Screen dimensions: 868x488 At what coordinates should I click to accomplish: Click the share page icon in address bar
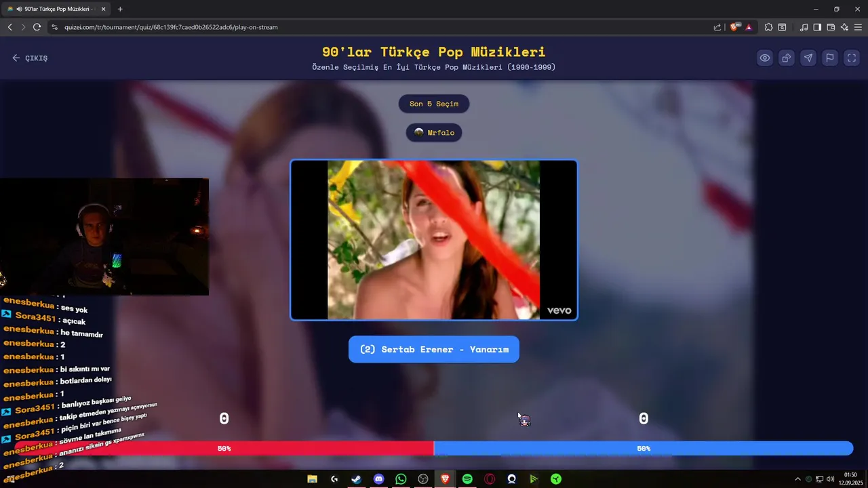click(717, 27)
